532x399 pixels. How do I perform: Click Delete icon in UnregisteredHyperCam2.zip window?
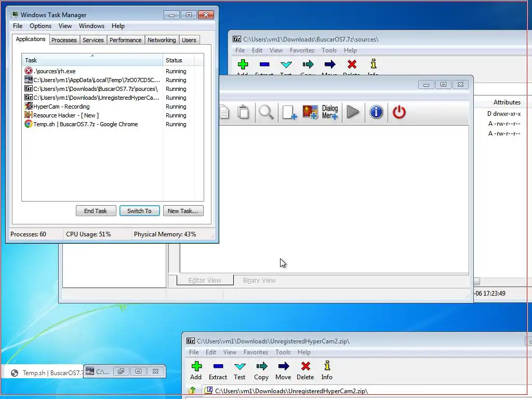coord(305,366)
